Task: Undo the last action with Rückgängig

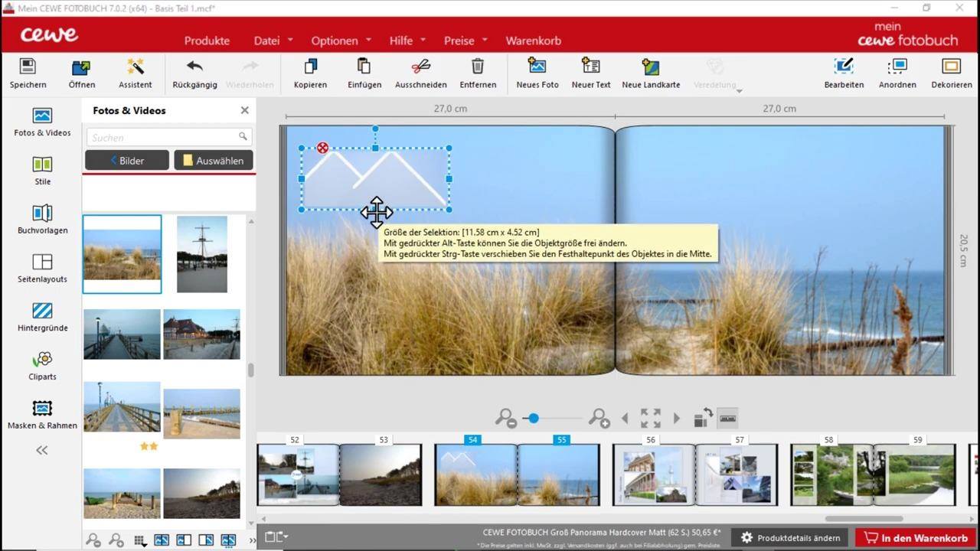Action: pos(194,73)
